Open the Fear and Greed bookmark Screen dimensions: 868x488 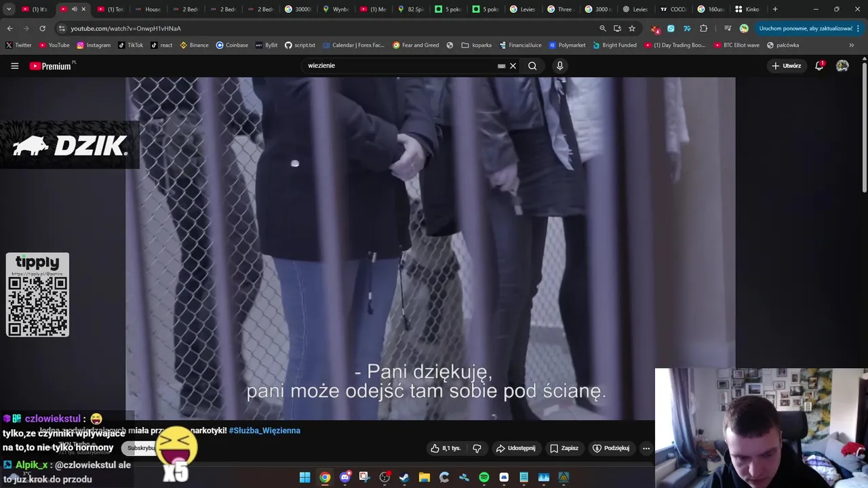[x=416, y=45]
